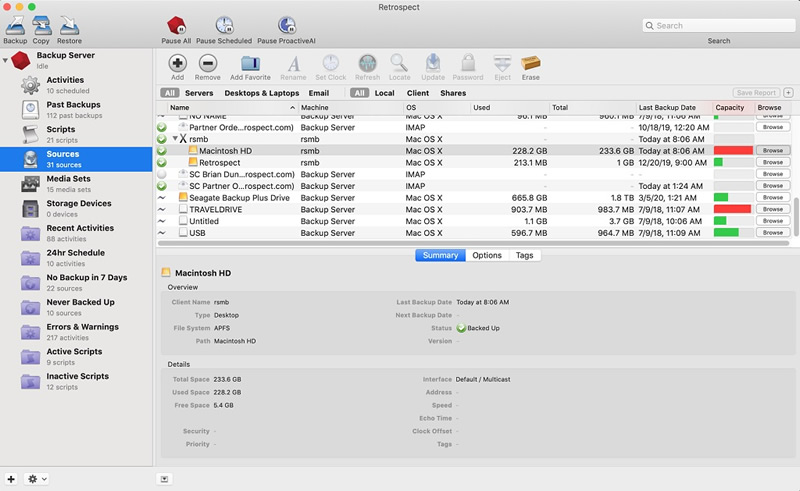Click the Backup toolbar icon
The image size is (800, 491).
[15, 26]
